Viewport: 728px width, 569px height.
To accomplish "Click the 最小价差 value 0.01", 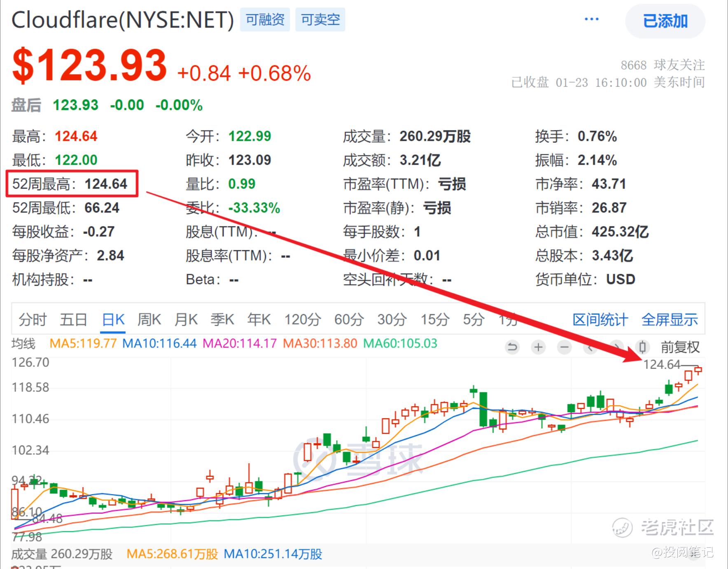I will [x=427, y=256].
